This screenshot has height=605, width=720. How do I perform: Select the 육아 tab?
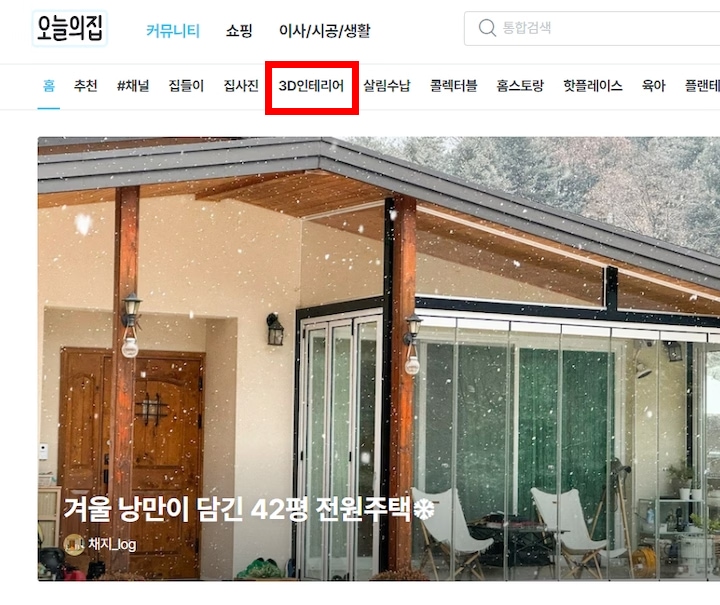pos(653,86)
